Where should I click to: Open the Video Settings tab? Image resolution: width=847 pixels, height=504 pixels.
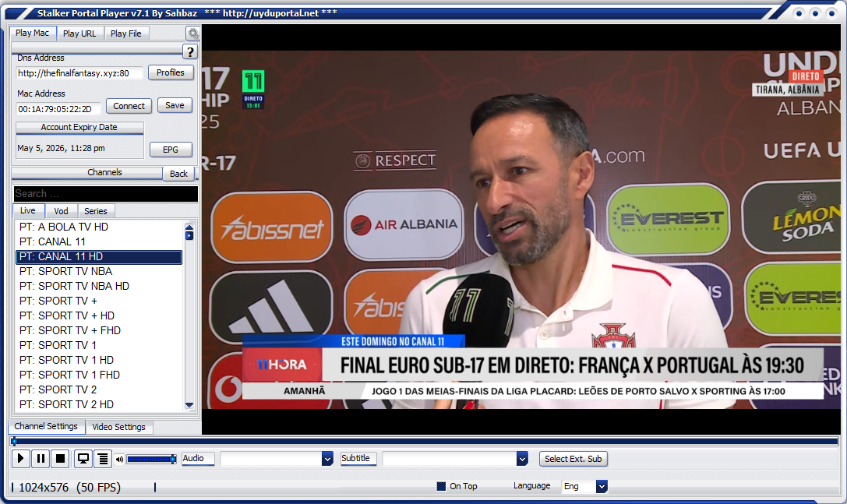119,427
